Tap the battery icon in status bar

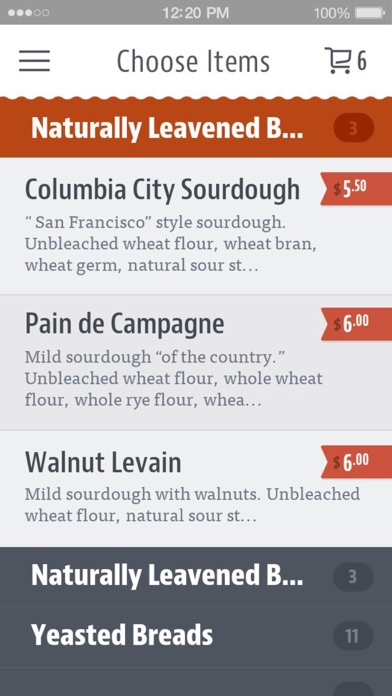(370, 13)
